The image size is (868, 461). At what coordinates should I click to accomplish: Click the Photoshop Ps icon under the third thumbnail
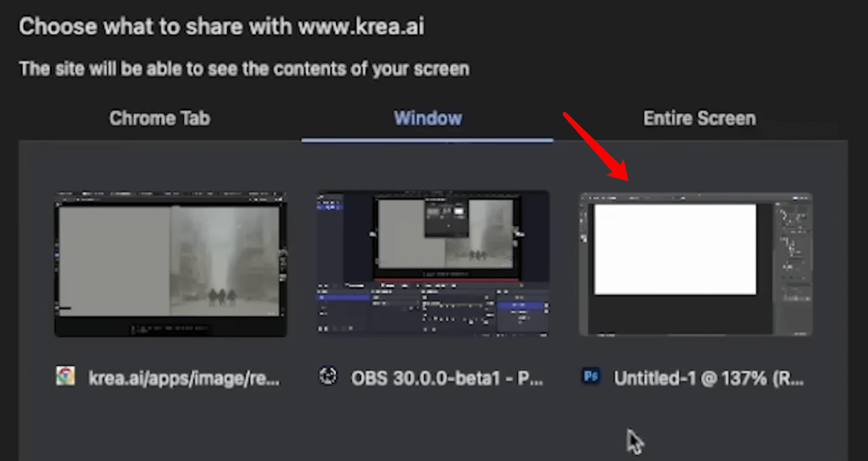click(591, 376)
